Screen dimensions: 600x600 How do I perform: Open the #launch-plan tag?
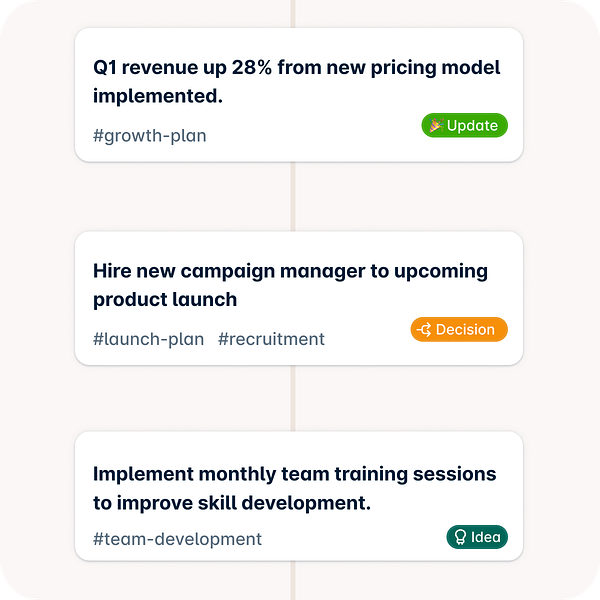tap(148, 339)
